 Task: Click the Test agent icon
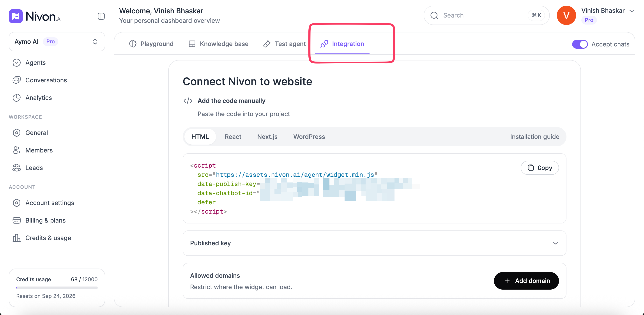click(267, 44)
